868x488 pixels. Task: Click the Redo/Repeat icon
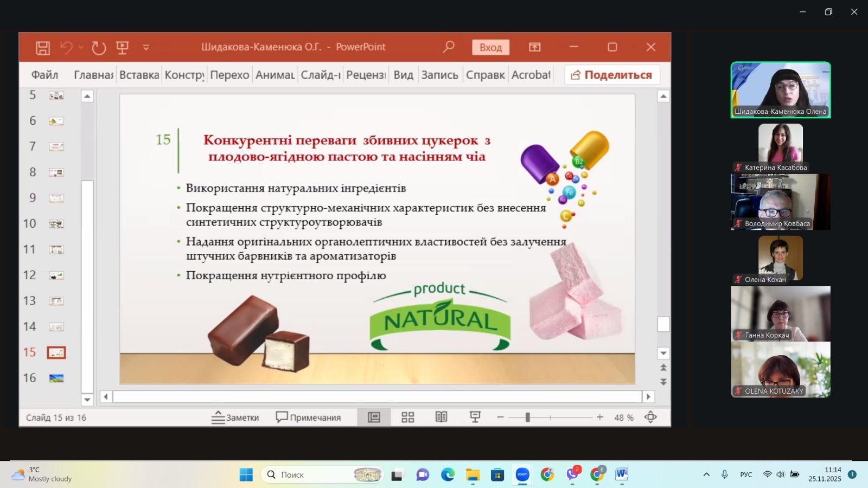99,48
